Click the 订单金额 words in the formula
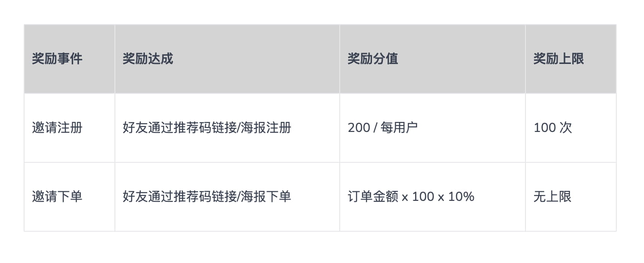 tap(373, 197)
